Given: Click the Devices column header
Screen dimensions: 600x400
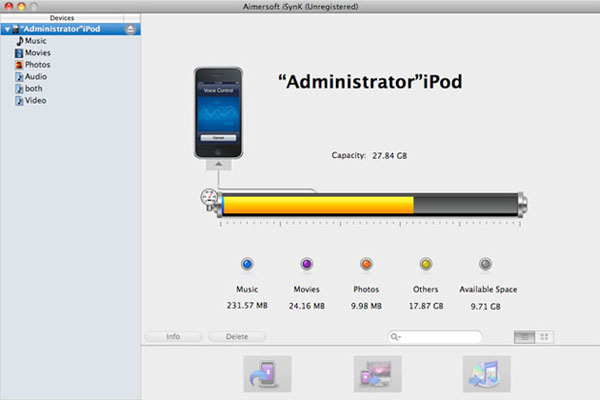Looking at the screenshot, I should pos(62,18).
